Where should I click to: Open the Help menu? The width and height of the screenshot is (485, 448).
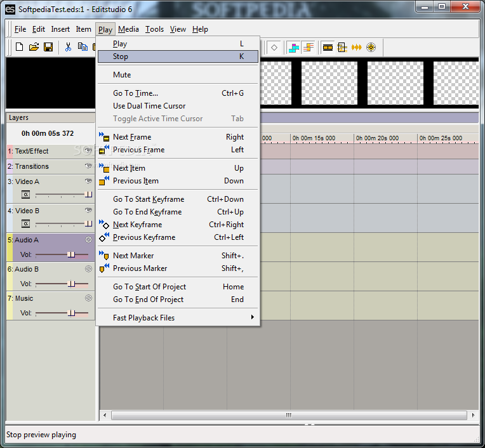200,29
